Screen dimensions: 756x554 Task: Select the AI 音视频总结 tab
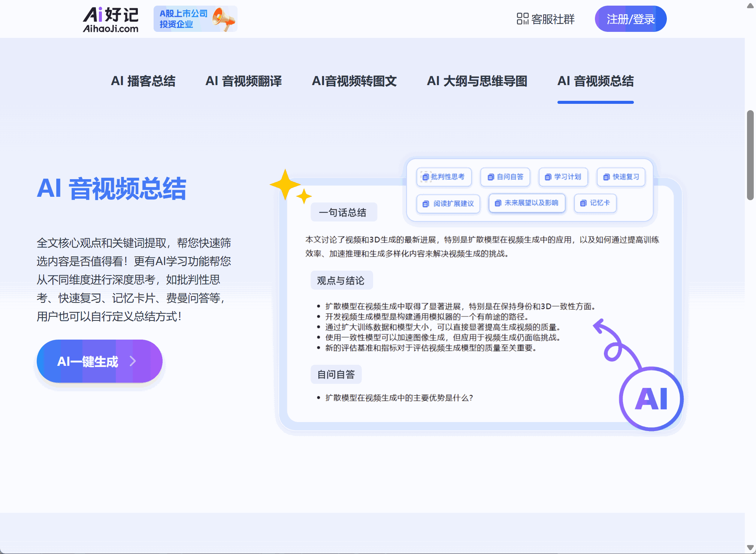595,82
